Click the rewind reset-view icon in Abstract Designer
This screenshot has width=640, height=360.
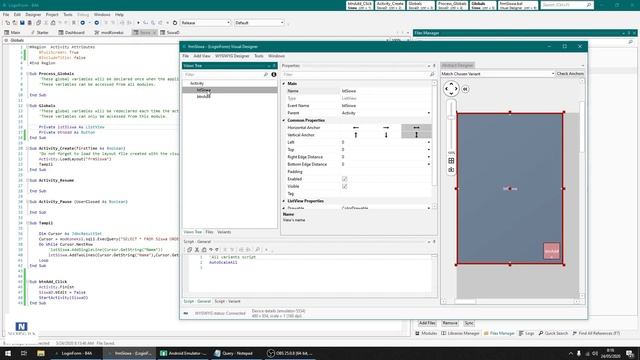[465, 89]
